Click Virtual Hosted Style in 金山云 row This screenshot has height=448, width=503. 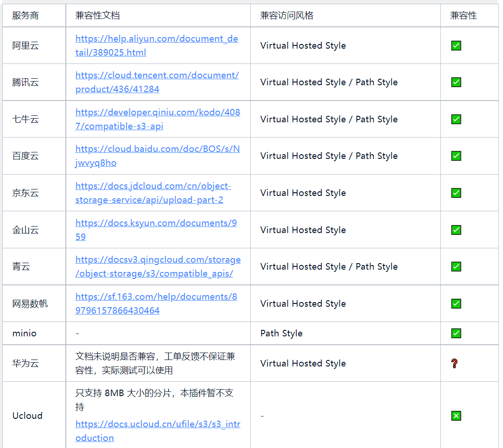pyautogui.click(x=303, y=230)
